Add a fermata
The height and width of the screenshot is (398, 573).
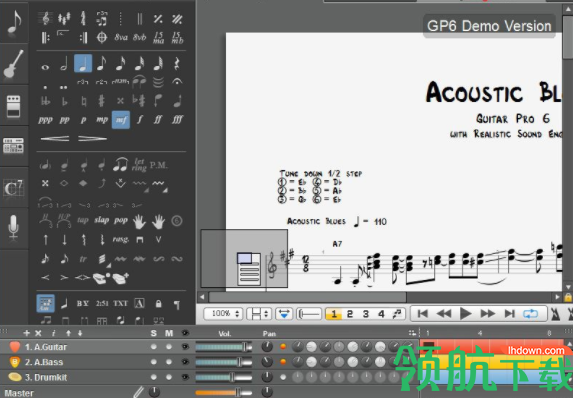click(177, 82)
